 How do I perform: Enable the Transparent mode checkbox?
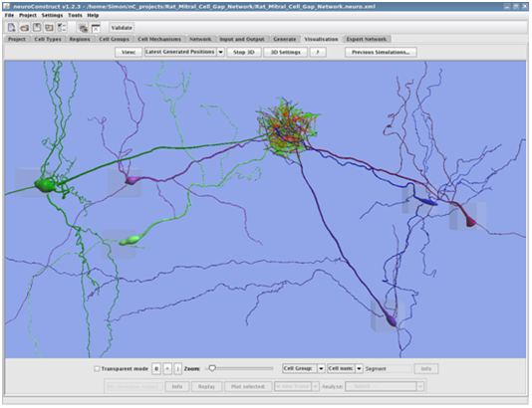click(97, 368)
